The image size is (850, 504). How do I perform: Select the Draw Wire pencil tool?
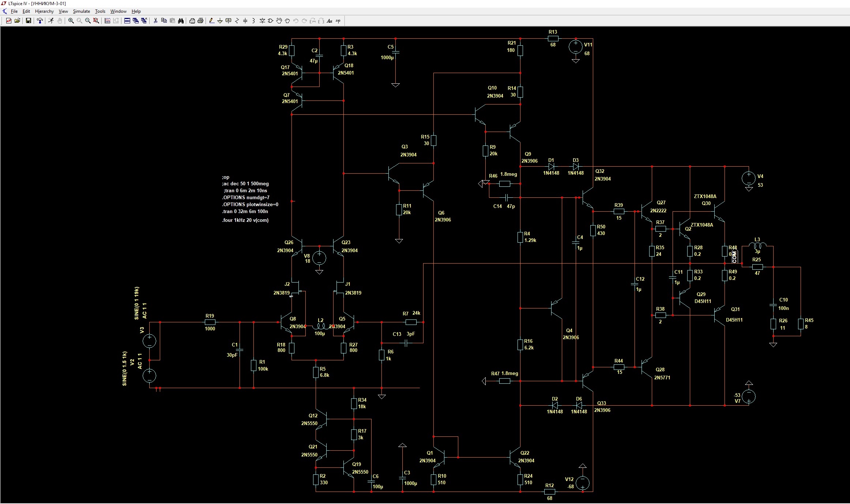(x=211, y=21)
